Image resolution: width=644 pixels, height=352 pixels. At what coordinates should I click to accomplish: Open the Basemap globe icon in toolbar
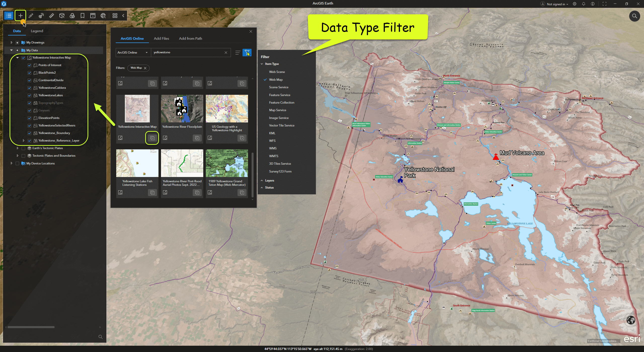point(103,16)
